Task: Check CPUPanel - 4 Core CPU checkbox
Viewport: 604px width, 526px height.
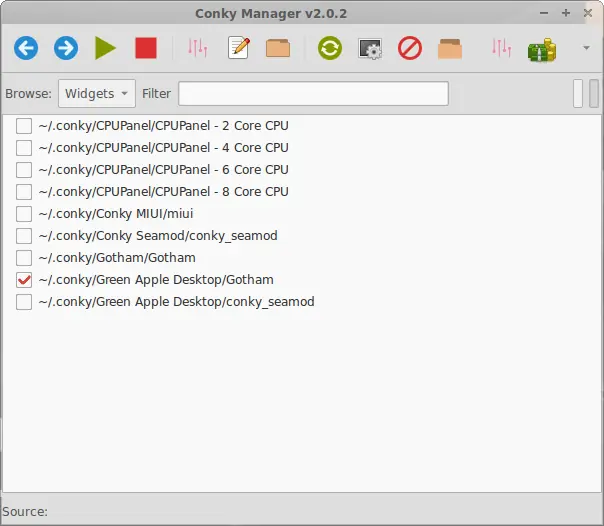Action: tap(24, 148)
